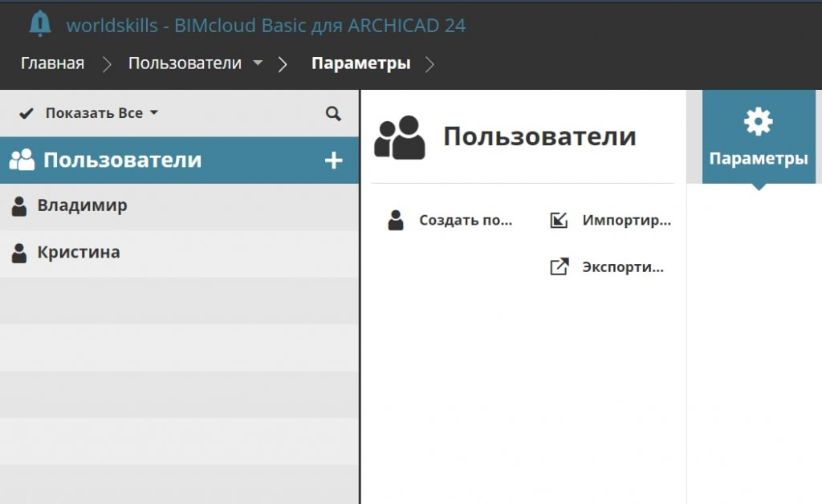Click the gear icon above Параметры
This screenshot has height=504, width=822.
pyautogui.click(x=758, y=122)
